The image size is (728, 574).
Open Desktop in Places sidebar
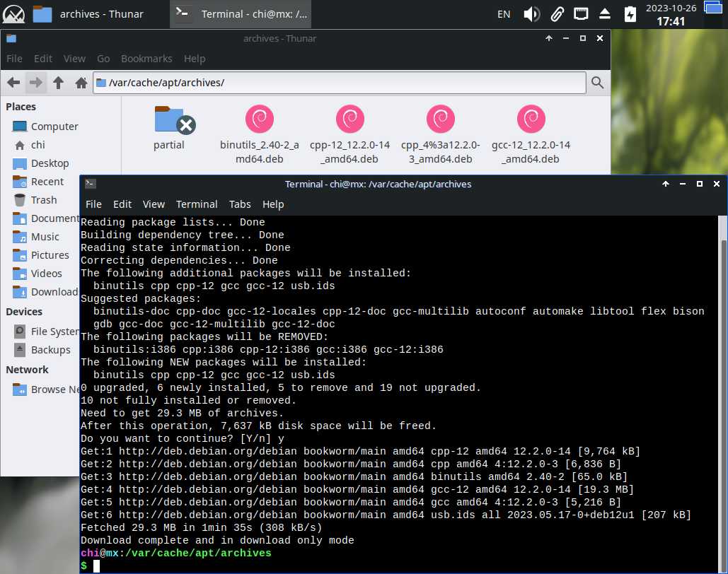41,163
